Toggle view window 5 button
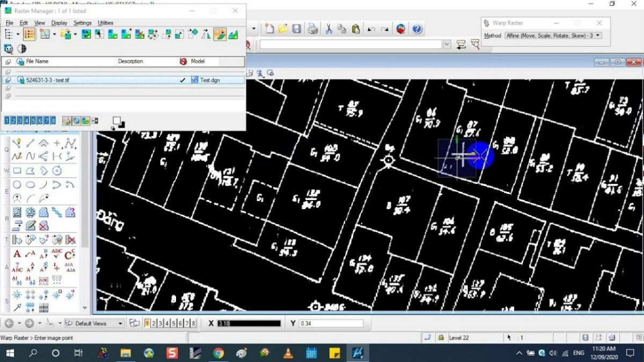The height and width of the screenshot is (362, 644). [x=173, y=323]
